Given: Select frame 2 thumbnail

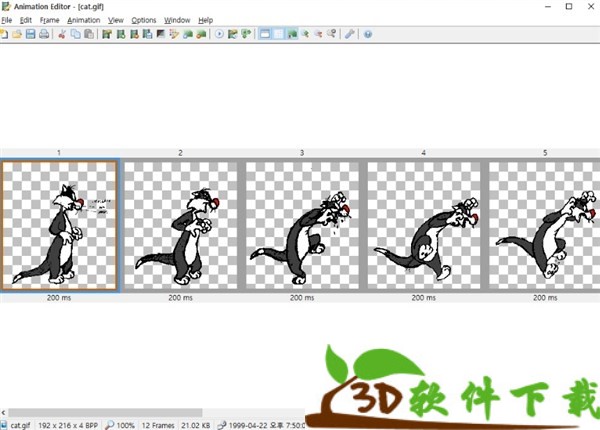Looking at the screenshot, I should coord(181,225).
